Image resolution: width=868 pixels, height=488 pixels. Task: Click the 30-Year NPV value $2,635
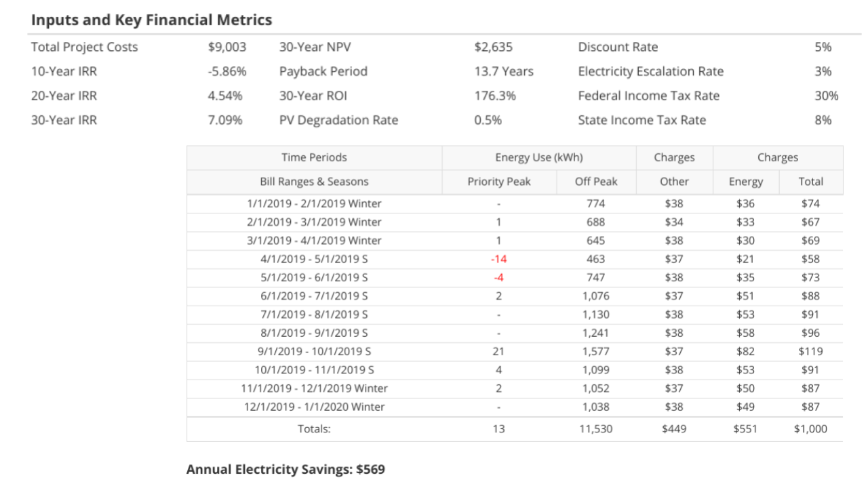pos(493,47)
